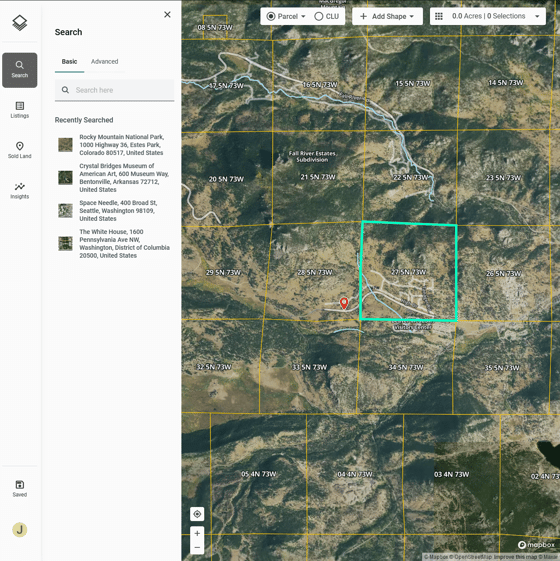Open the Search sidebar item
This screenshot has height=561, width=560.
tap(20, 70)
